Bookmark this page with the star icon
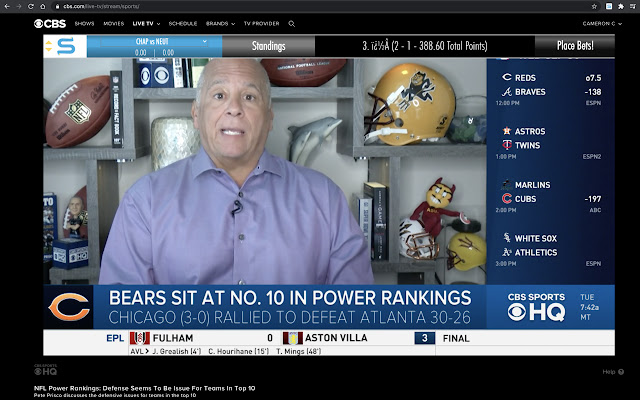 [x=594, y=7]
